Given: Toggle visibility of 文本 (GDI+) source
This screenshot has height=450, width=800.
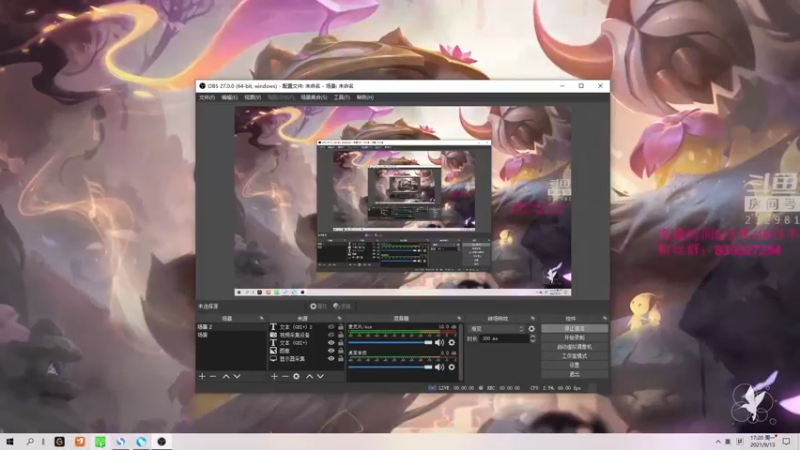Looking at the screenshot, I should click(331, 343).
